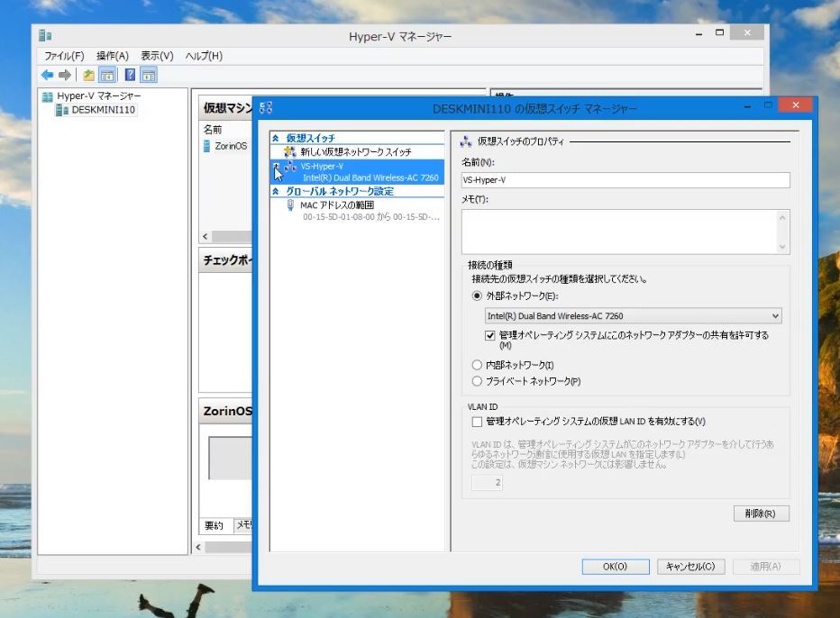840x618 pixels.
Task: Select the DESKMINI110 server node
Action: click(104, 110)
